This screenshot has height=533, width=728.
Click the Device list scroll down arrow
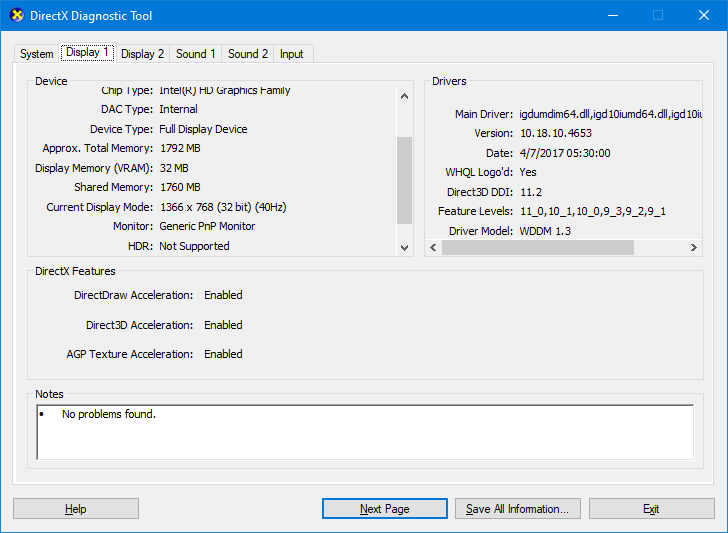[405, 247]
